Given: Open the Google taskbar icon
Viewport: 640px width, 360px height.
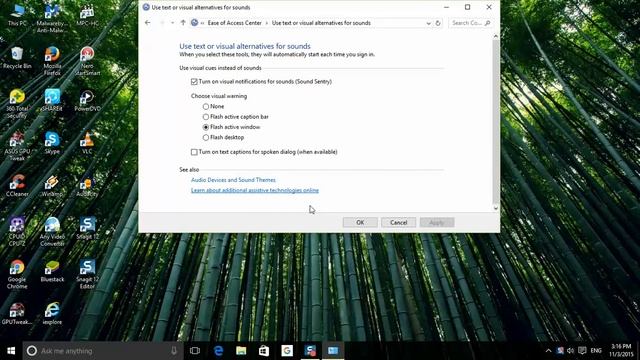Looking at the screenshot, I should [287, 351].
